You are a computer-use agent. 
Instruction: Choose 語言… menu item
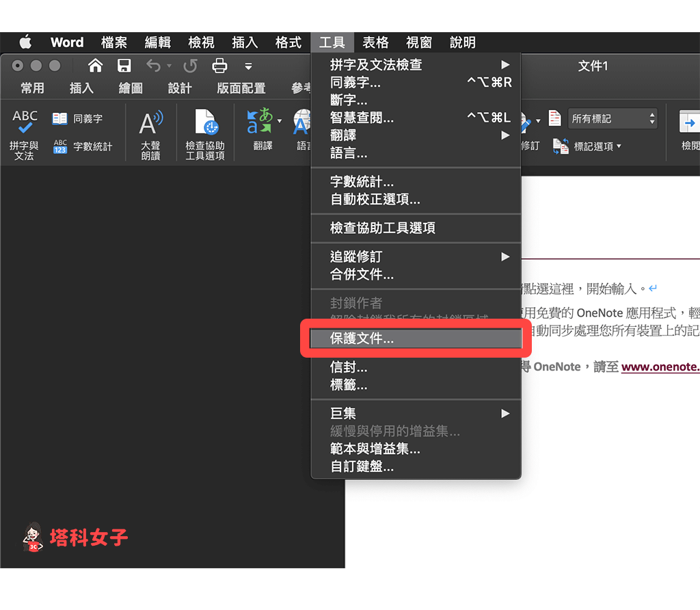[x=416, y=152]
